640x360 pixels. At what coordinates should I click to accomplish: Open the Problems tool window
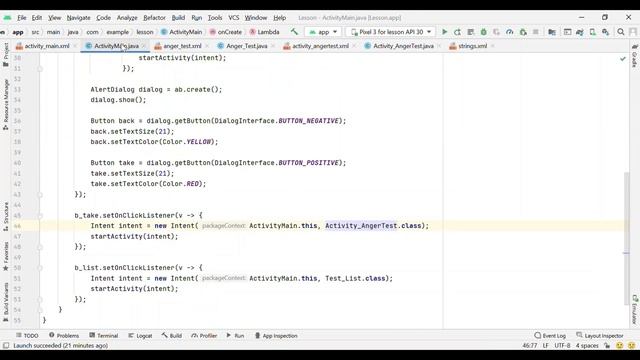pyautogui.click(x=64, y=336)
